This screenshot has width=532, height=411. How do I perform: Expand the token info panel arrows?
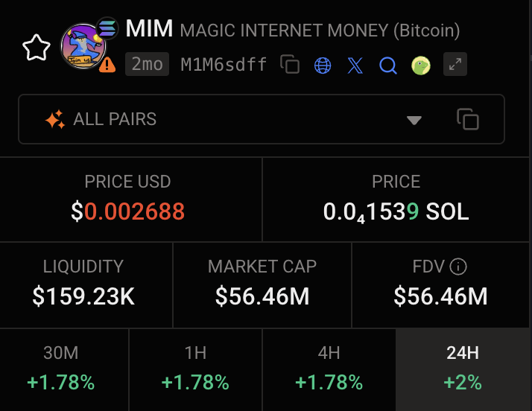coord(455,64)
